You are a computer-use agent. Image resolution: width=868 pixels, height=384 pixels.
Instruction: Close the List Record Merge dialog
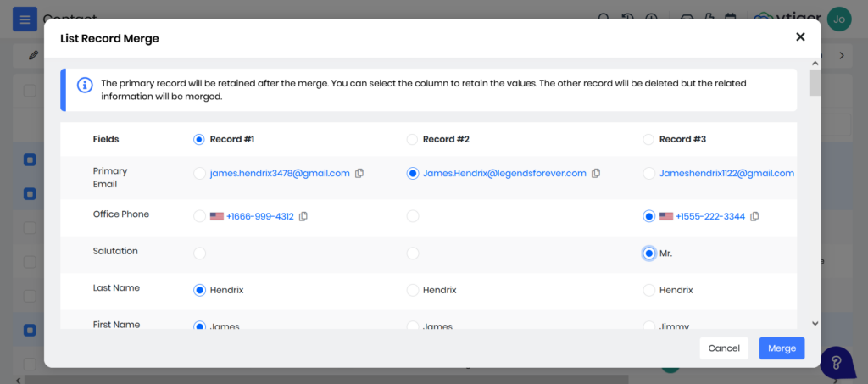pos(800,37)
